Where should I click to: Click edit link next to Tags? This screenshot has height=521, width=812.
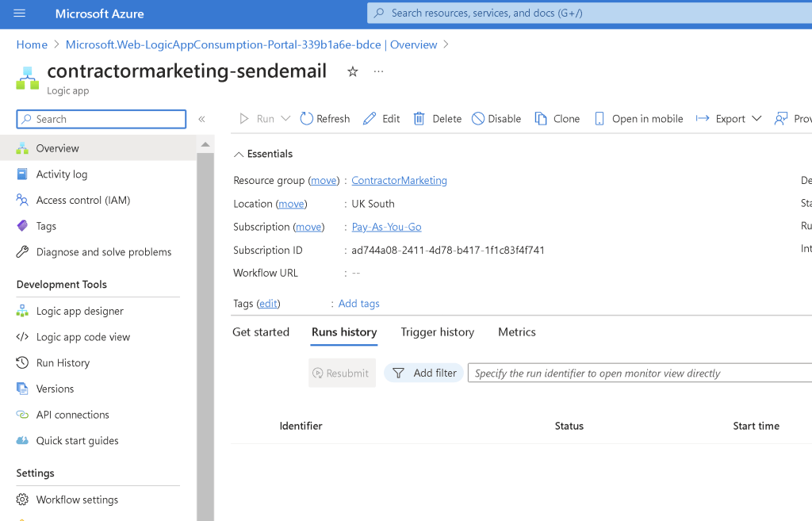pyautogui.click(x=268, y=304)
